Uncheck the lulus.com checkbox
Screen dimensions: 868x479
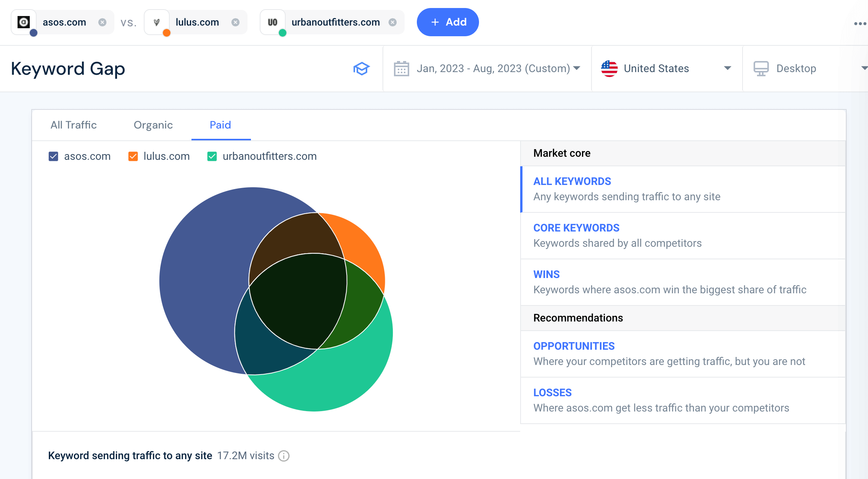click(x=133, y=156)
